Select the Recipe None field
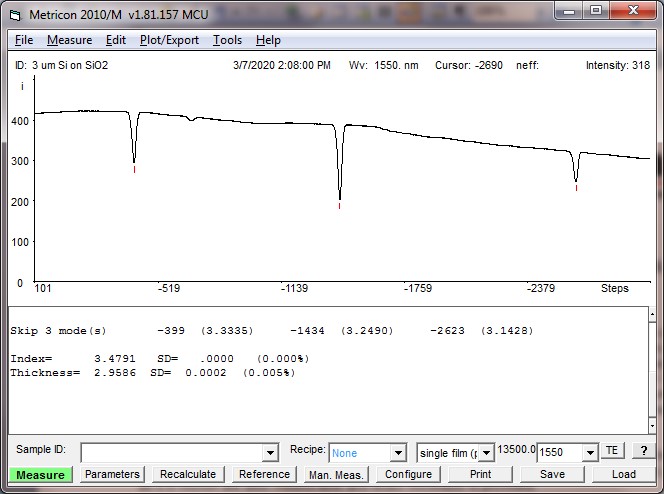664x494 pixels. point(360,453)
